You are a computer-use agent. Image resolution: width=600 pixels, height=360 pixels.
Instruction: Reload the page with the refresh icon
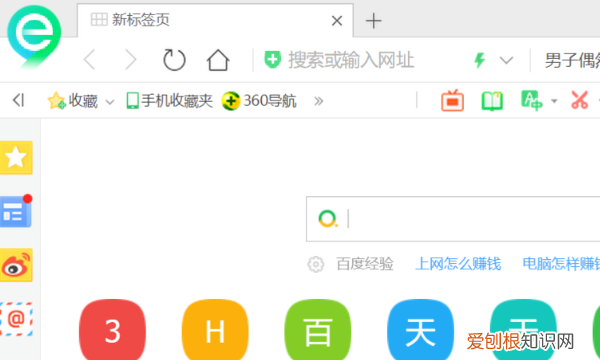pos(174,60)
